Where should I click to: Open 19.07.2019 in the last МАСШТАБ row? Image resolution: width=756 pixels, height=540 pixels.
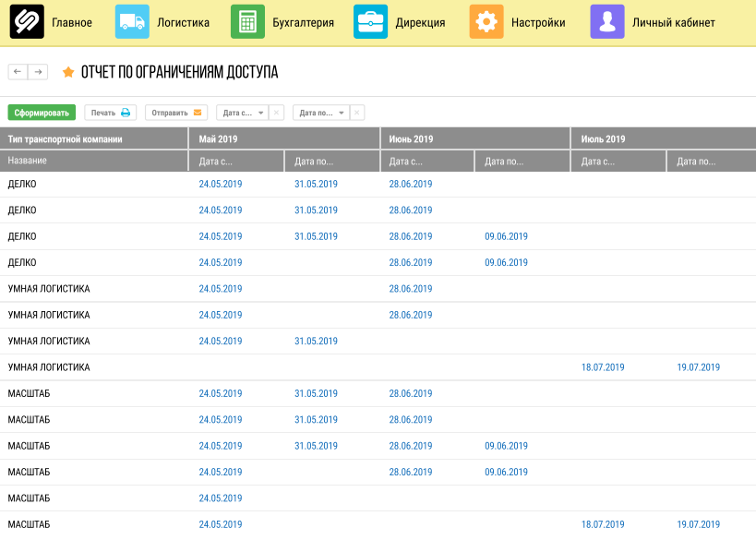point(698,524)
